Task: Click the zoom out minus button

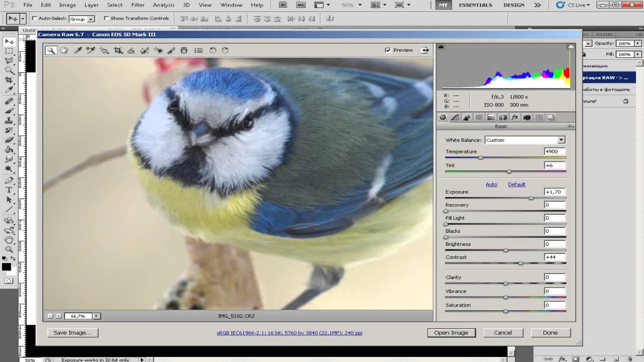Action: pyautogui.click(x=50, y=316)
